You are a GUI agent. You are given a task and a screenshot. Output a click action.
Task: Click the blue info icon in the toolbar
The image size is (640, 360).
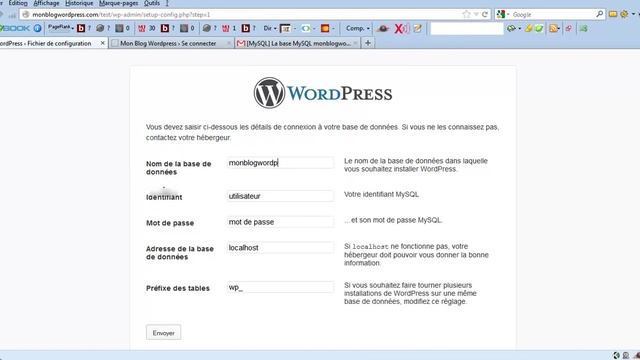(x=37, y=28)
